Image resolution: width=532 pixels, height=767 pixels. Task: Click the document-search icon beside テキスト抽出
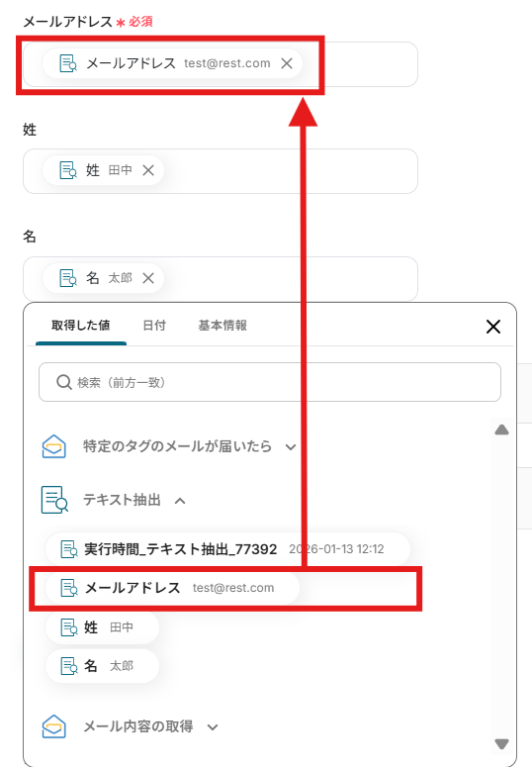click(x=54, y=500)
